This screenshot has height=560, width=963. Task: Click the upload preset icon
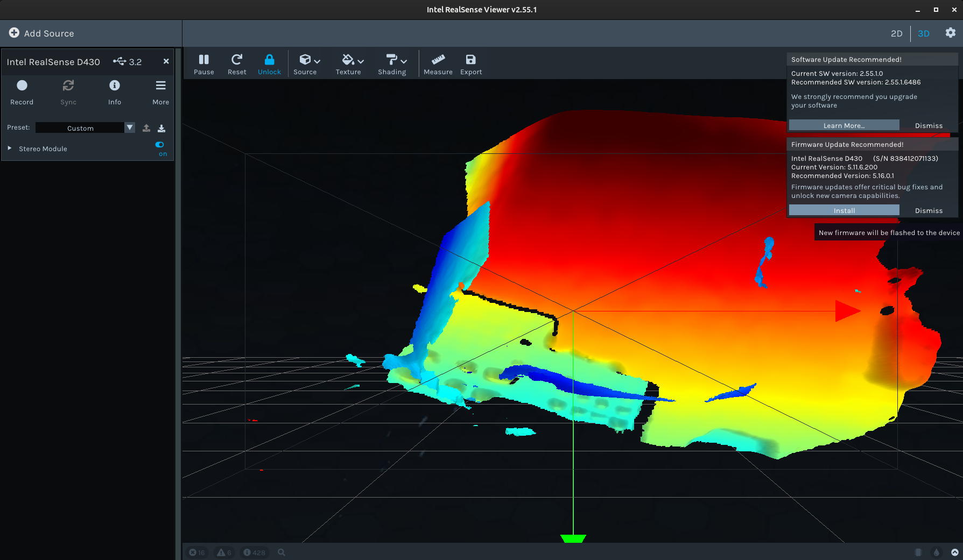(146, 128)
